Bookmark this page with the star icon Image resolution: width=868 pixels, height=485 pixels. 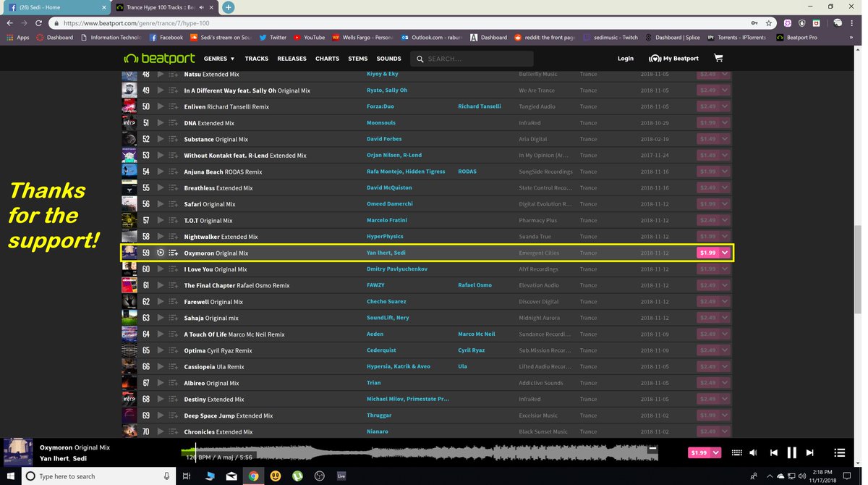(x=769, y=23)
